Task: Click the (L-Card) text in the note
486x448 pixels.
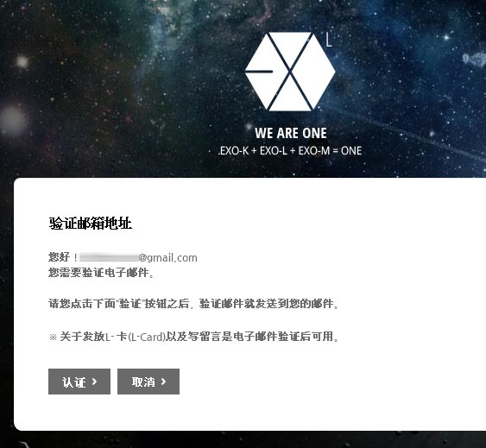Action: [146, 337]
